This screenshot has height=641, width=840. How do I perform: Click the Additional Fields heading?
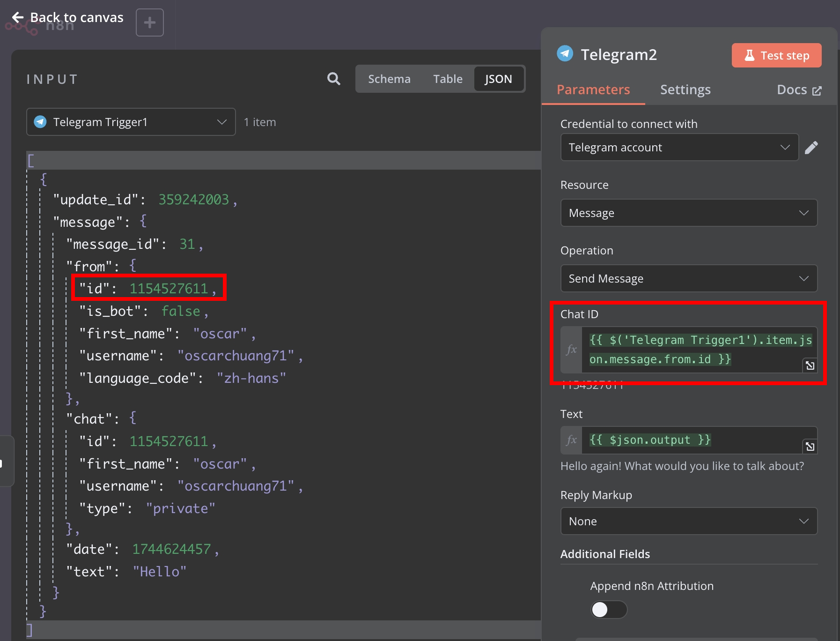(x=605, y=554)
